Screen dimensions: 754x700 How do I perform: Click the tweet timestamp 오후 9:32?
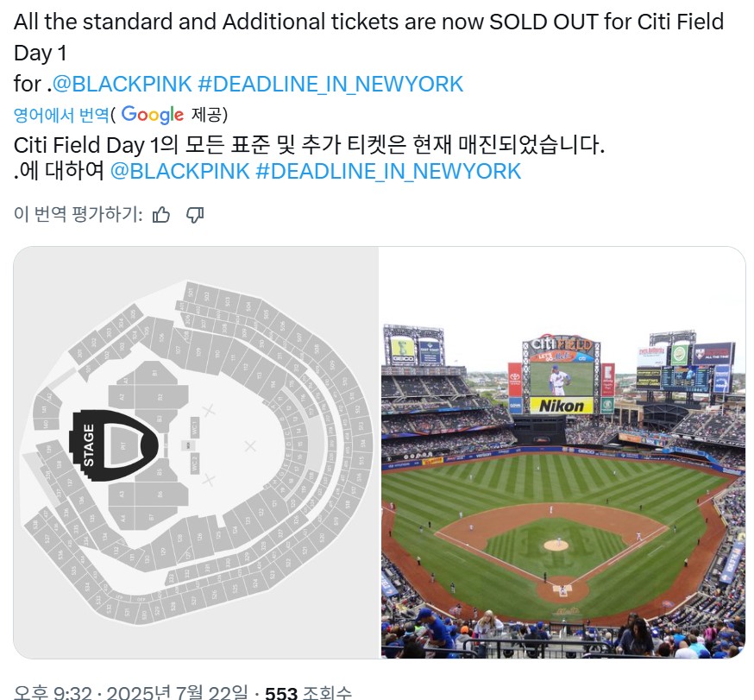[x=53, y=693]
